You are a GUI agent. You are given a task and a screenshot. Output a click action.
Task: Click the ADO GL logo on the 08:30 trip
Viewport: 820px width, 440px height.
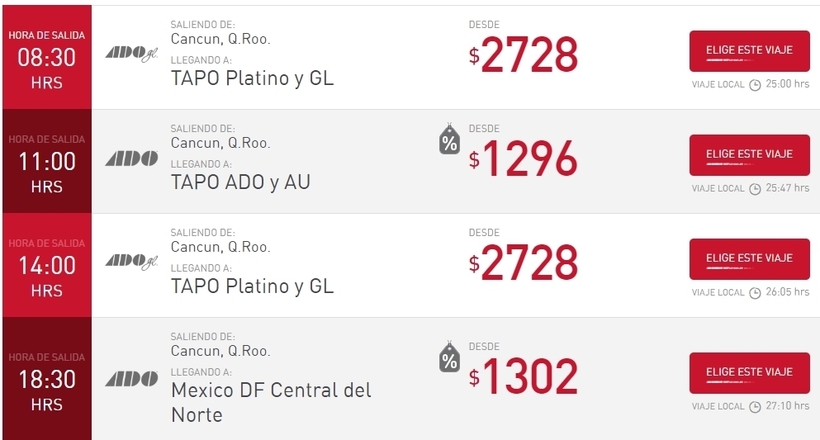[x=132, y=54]
